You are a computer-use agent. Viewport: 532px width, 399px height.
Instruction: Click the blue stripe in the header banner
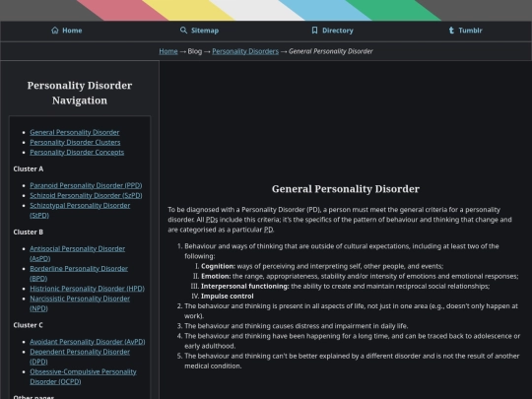[325, 10]
